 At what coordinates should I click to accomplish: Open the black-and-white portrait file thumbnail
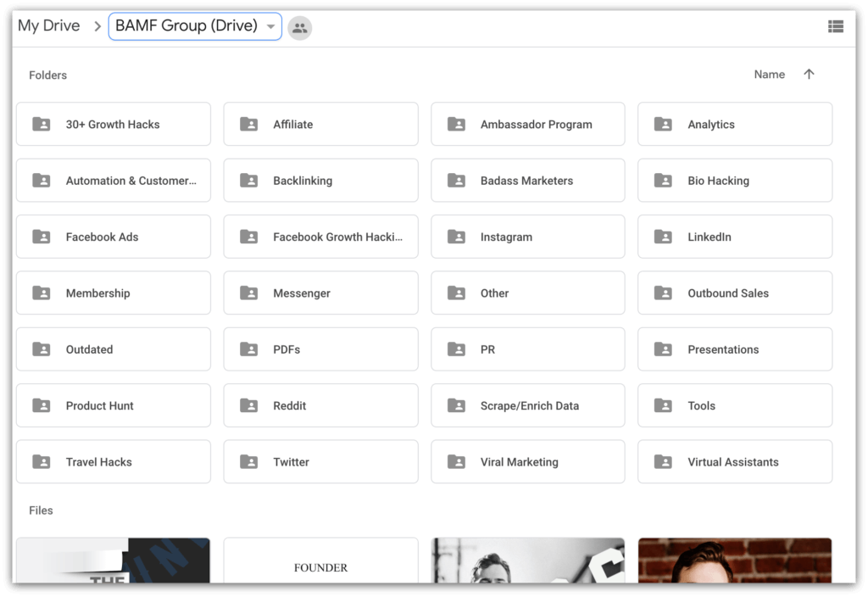pyautogui.click(x=528, y=560)
